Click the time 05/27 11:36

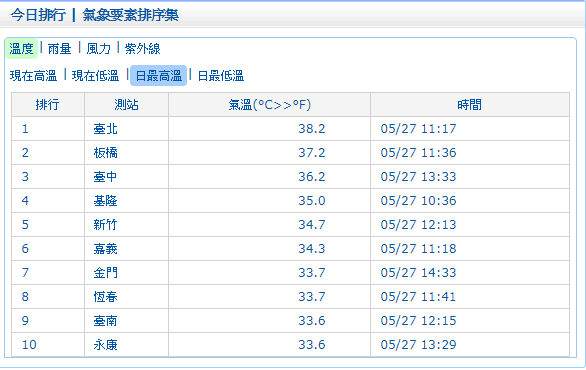419,153
